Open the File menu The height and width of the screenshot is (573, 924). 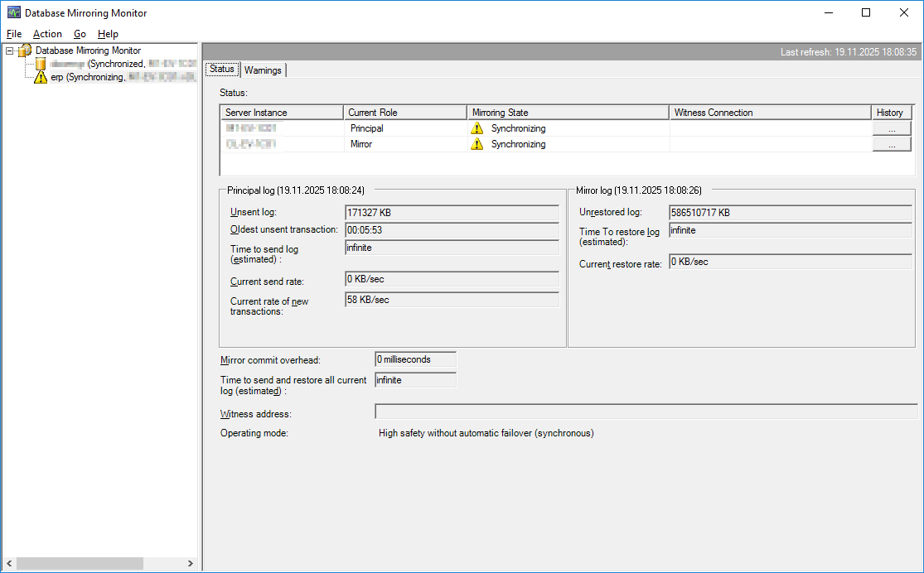(x=14, y=34)
